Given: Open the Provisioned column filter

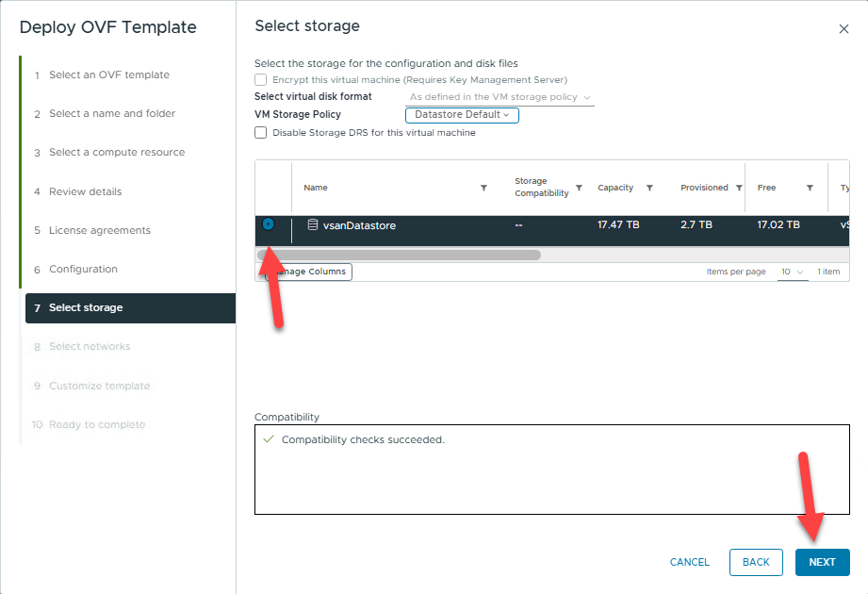Looking at the screenshot, I should [x=739, y=188].
